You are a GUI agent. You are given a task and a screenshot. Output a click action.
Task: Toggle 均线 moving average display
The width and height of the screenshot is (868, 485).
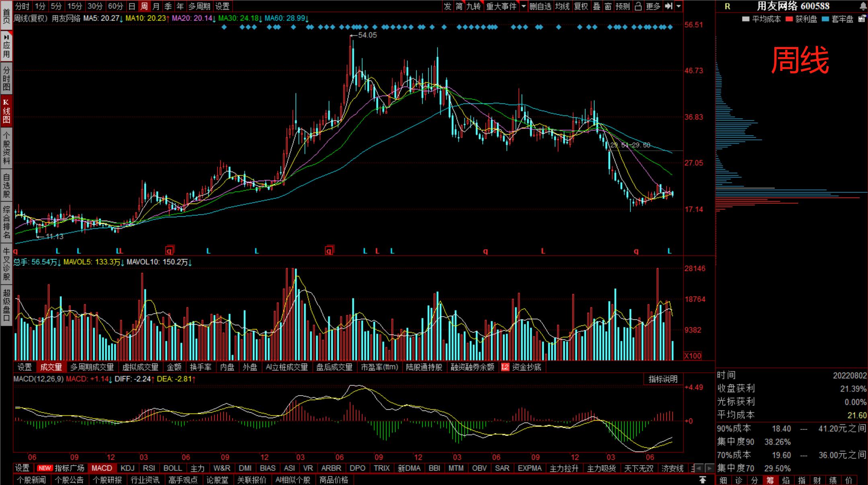tap(562, 6)
